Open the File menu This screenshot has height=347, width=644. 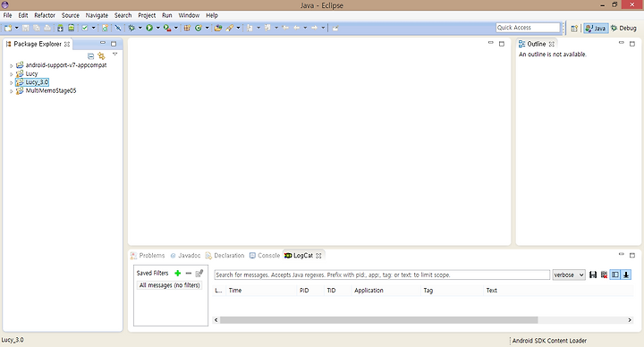coord(7,15)
